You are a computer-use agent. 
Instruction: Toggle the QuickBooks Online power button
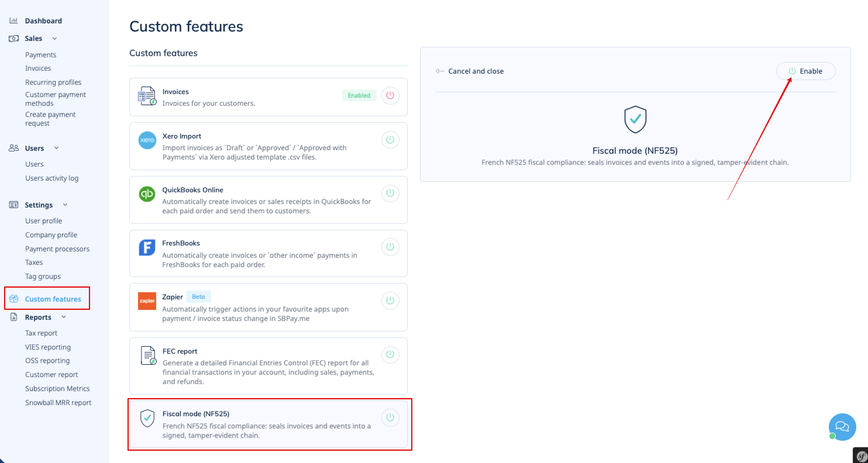pyautogui.click(x=390, y=193)
